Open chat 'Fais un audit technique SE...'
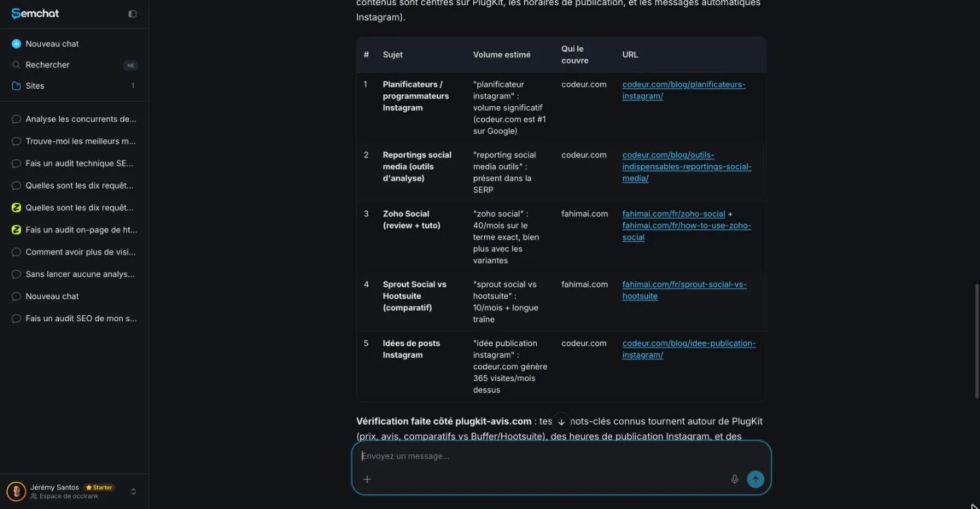 coord(75,163)
